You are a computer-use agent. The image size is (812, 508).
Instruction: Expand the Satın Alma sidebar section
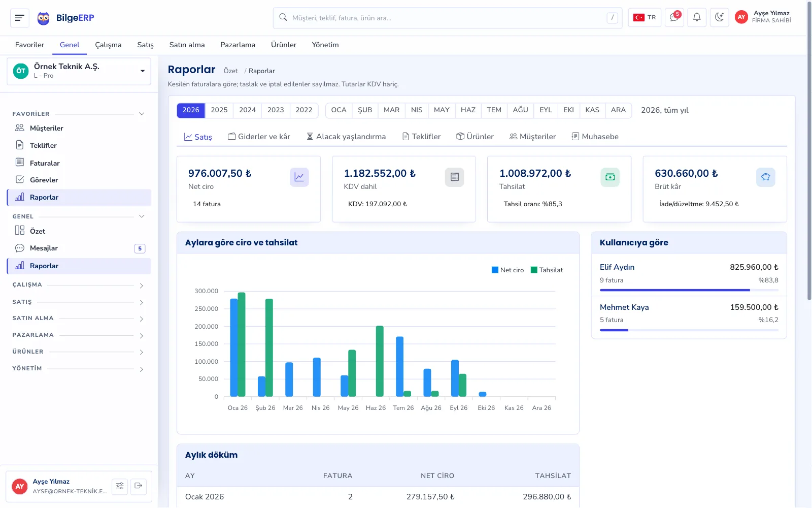click(x=79, y=319)
